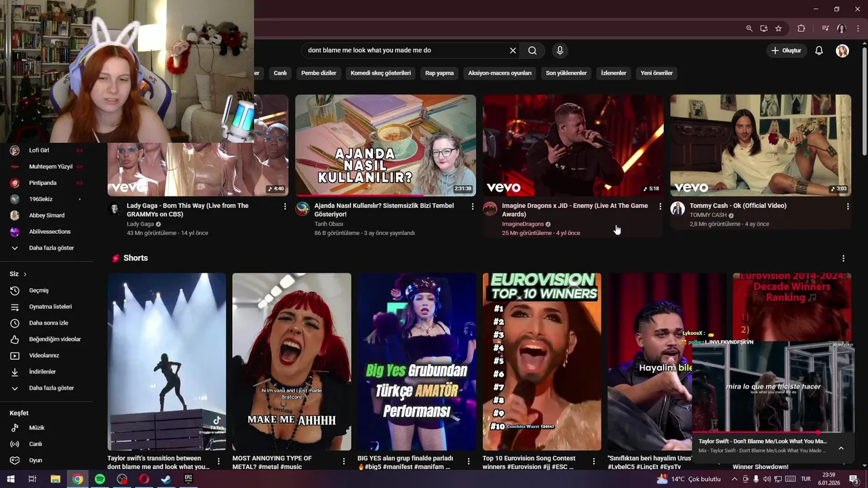
Task: Open Ajanda Nasıl Kullanılır video thumbnail
Action: (385, 145)
